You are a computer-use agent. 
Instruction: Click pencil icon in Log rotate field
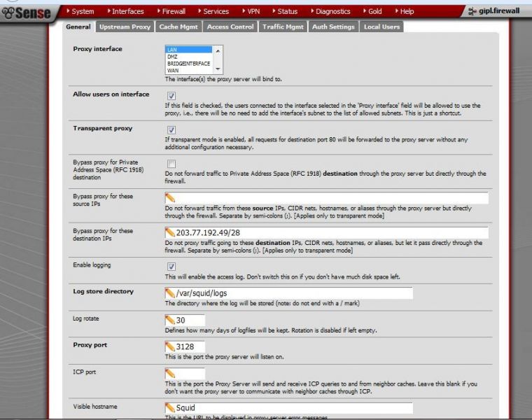coord(170,320)
